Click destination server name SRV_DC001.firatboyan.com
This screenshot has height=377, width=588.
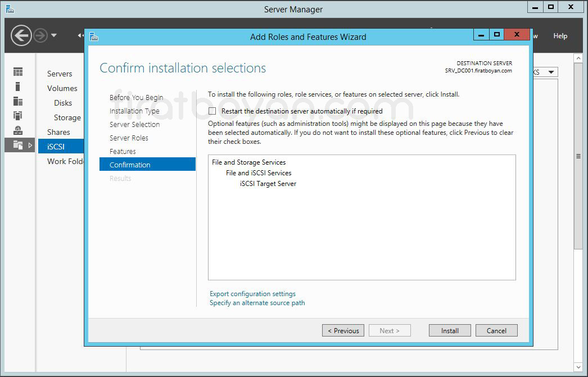pos(478,70)
